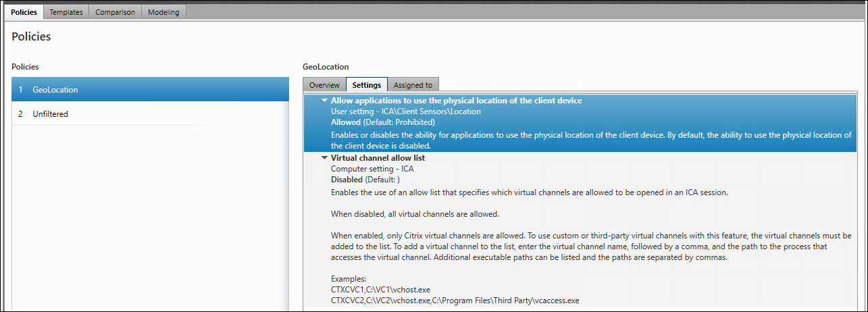Collapse the 'Allow applications to use physical location' setting arrow
The image size is (868, 312).
pyautogui.click(x=324, y=101)
